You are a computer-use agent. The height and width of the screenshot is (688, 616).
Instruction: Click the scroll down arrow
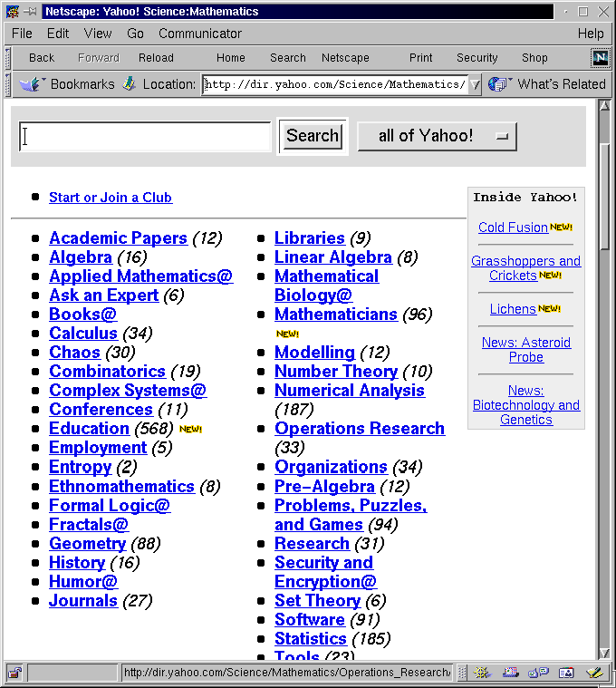click(x=604, y=653)
